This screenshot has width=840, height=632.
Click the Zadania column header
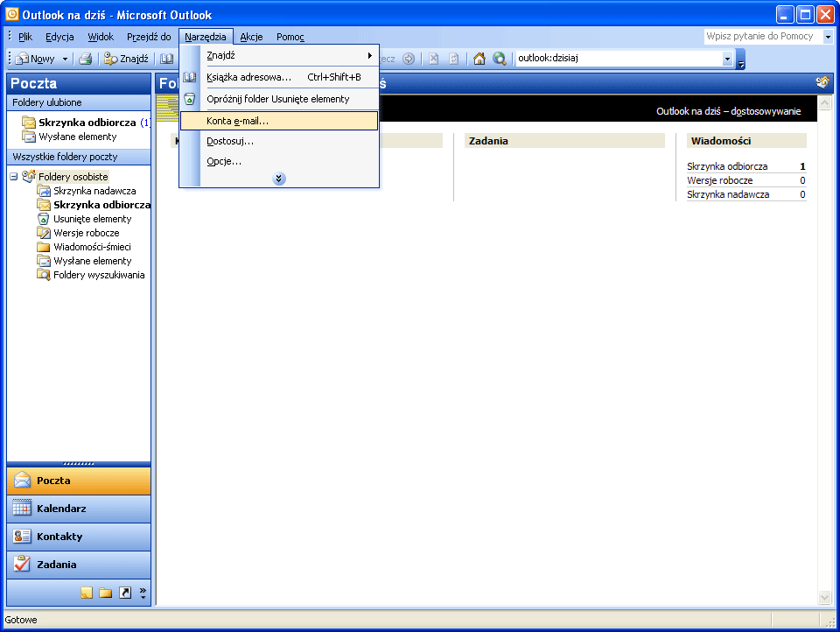[x=564, y=141]
